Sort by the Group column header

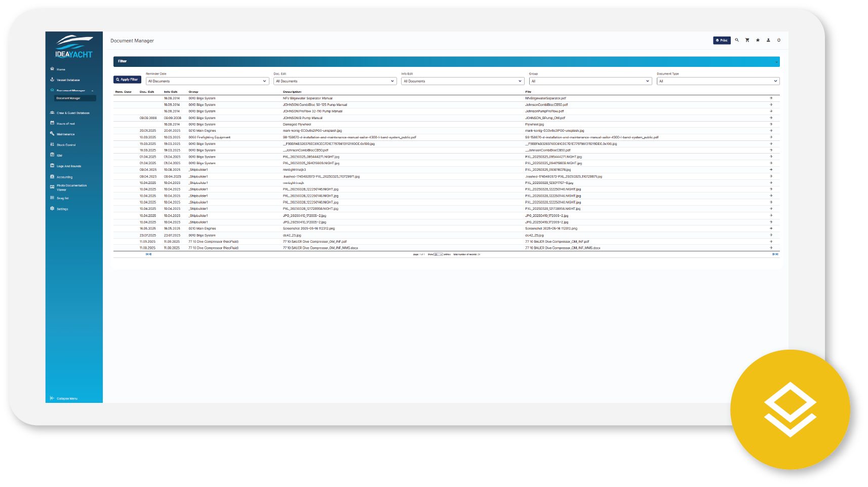click(x=193, y=92)
